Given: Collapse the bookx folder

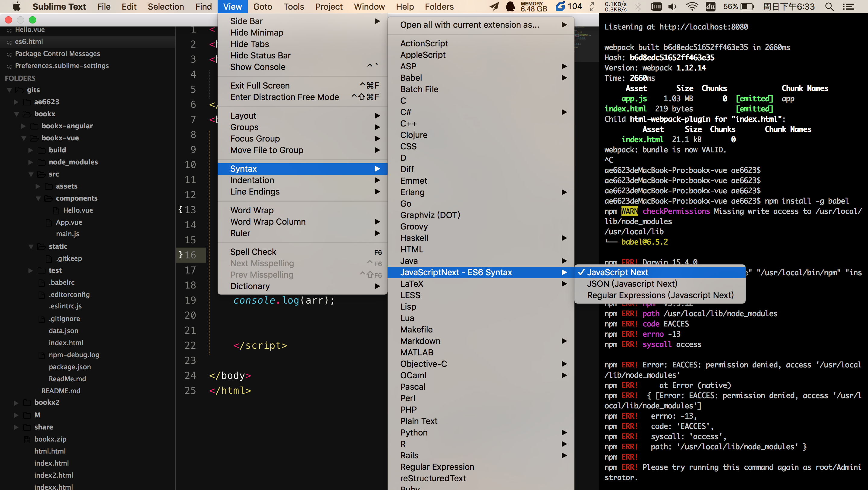Looking at the screenshot, I should point(17,114).
